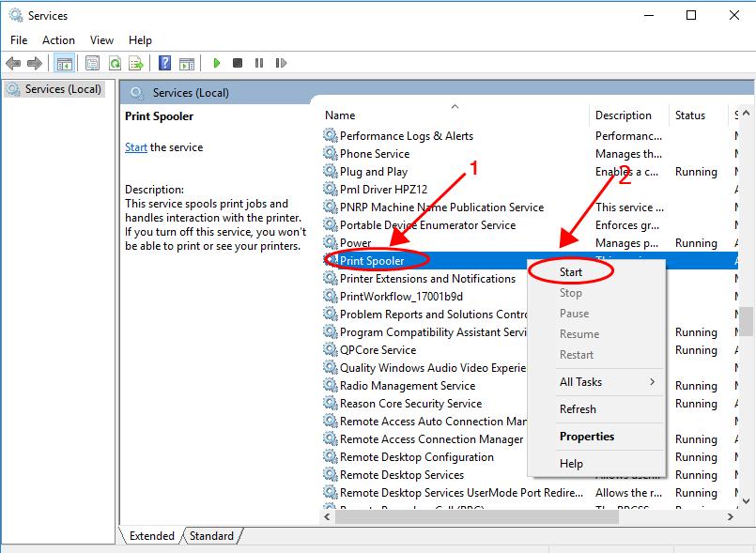Click the vertical scrollbar up arrow
The width and height of the screenshot is (756, 553).
[747, 114]
